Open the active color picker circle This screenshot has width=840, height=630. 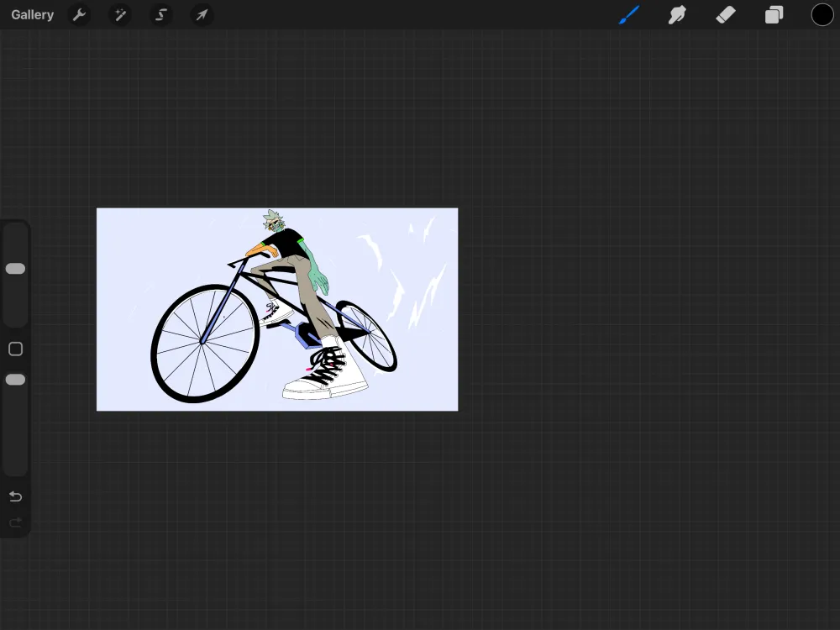click(x=822, y=14)
